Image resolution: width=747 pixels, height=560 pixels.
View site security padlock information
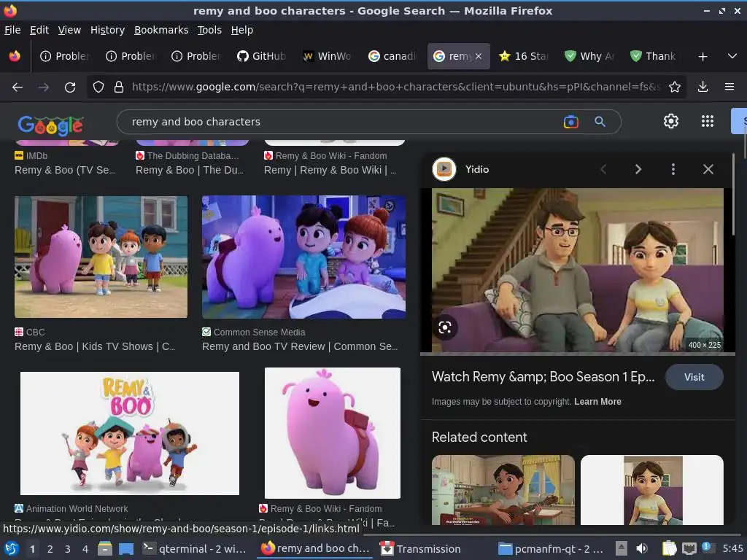click(119, 87)
